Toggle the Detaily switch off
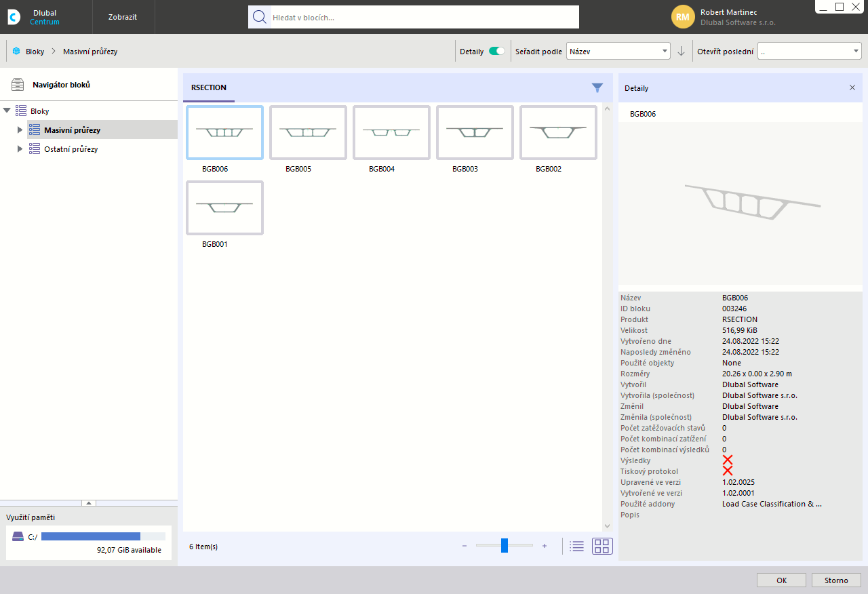This screenshot has width=868, height=594. (x=497, y=51)
